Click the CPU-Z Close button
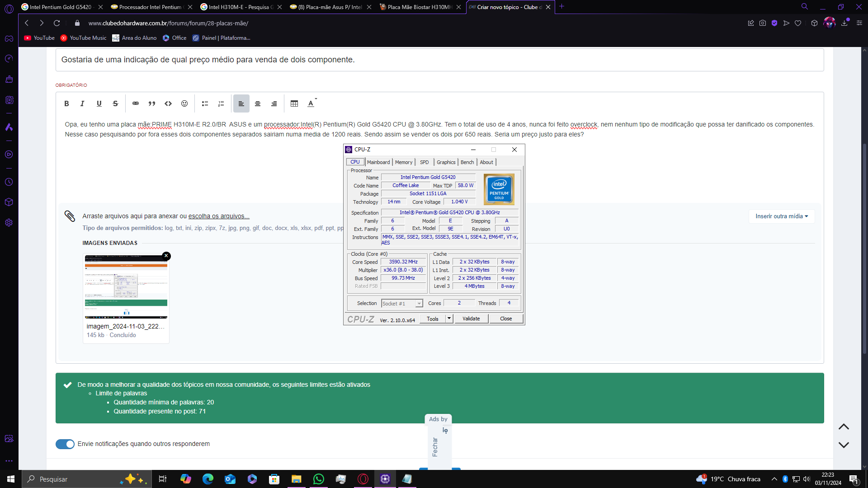Screen dimensions: 868x488 (506, 319)
